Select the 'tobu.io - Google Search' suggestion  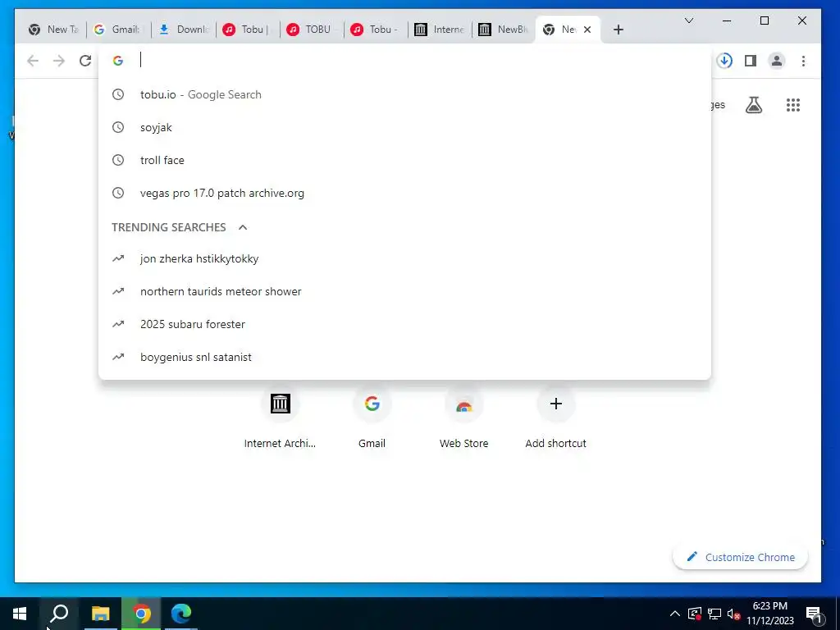[x=404, y=95]
